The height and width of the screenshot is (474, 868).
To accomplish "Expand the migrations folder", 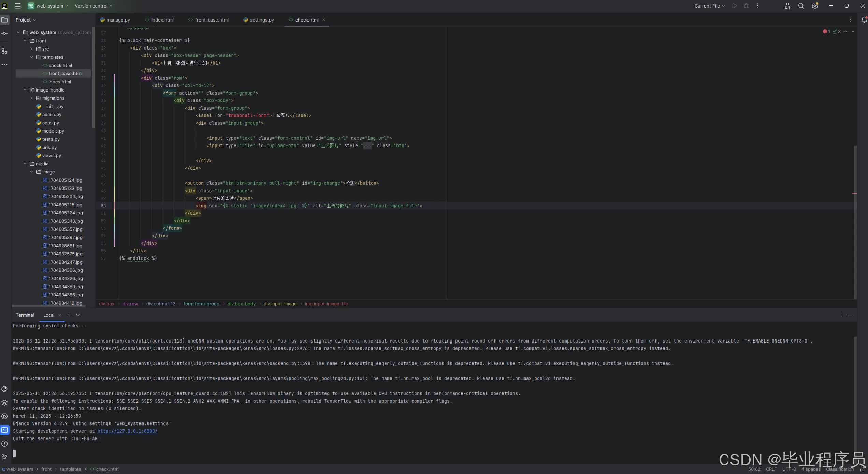I will (x=31, y=98).
